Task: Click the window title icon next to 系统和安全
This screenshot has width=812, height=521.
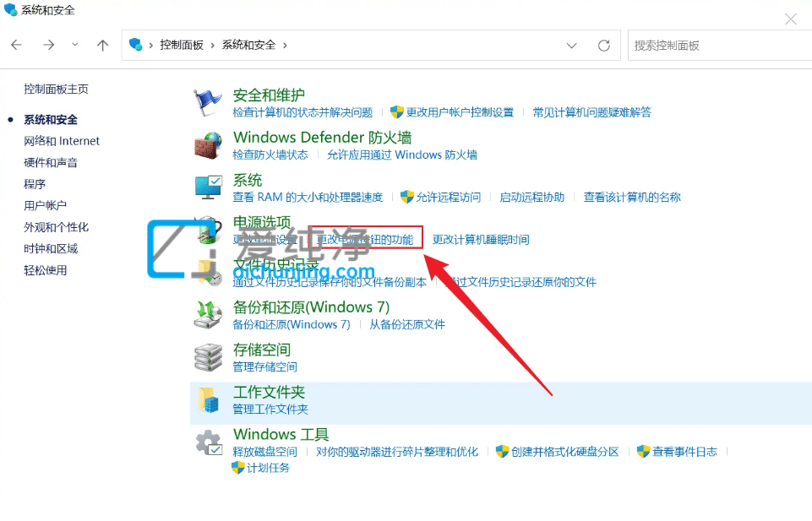Action: 10,9
